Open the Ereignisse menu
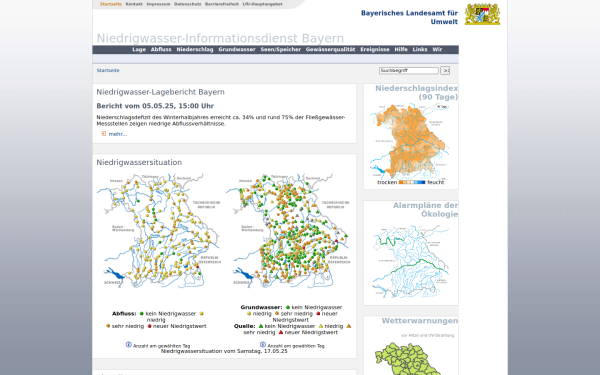 [375, 49]
